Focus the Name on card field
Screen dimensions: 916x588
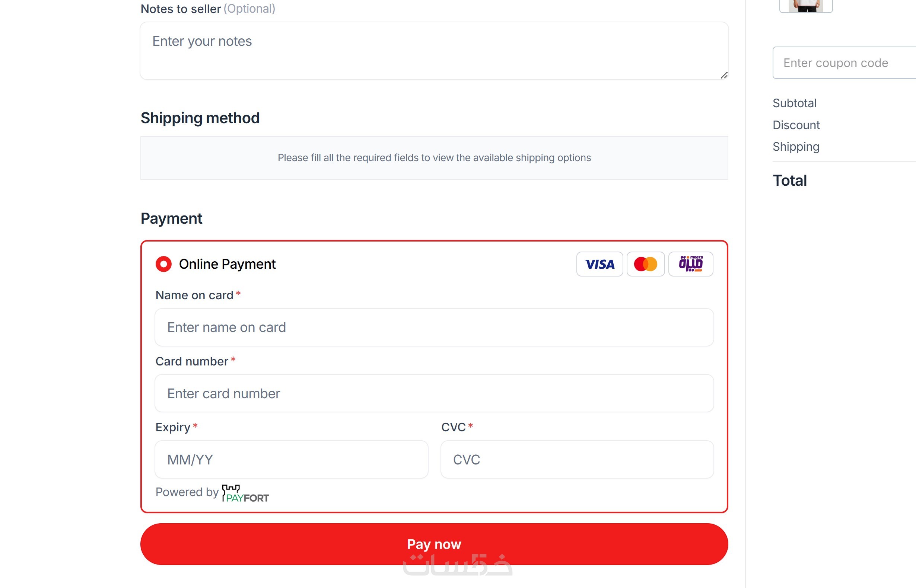coord(433,327)
